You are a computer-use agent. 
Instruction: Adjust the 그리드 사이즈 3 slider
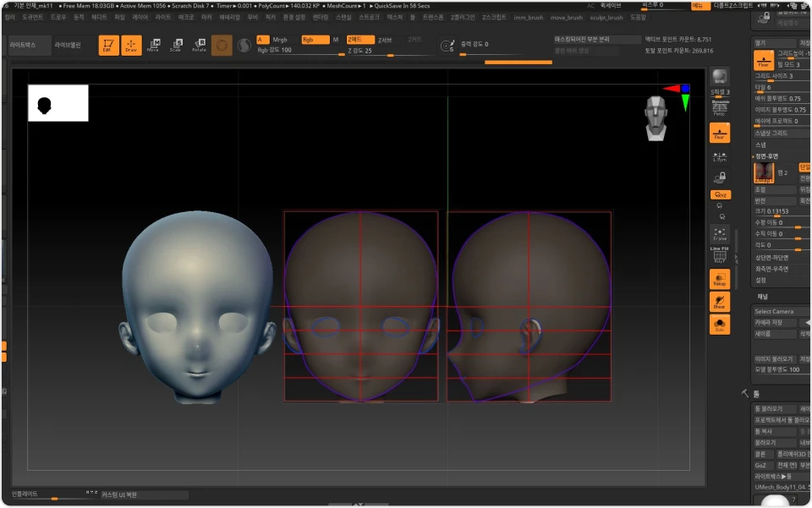(x=782, y=77)
